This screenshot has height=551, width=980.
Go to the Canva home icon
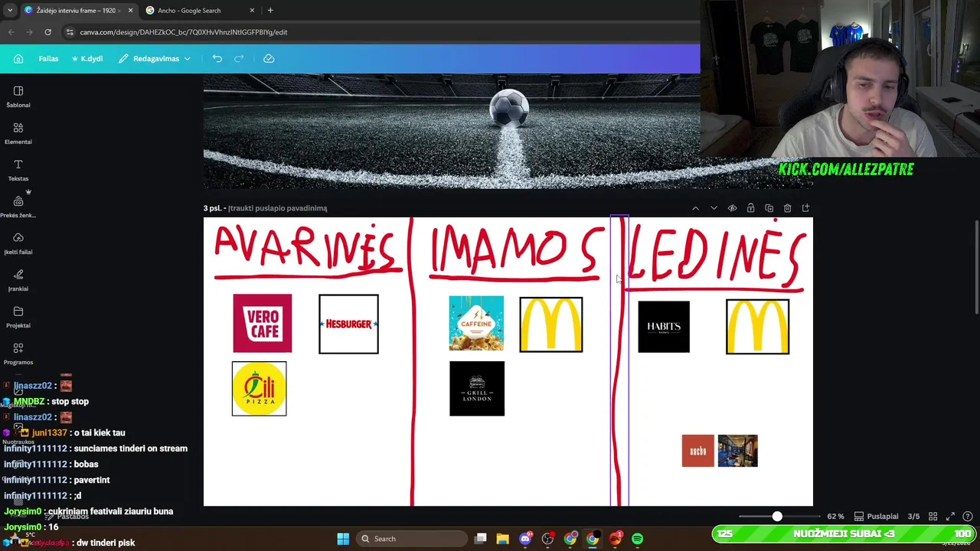18,58
